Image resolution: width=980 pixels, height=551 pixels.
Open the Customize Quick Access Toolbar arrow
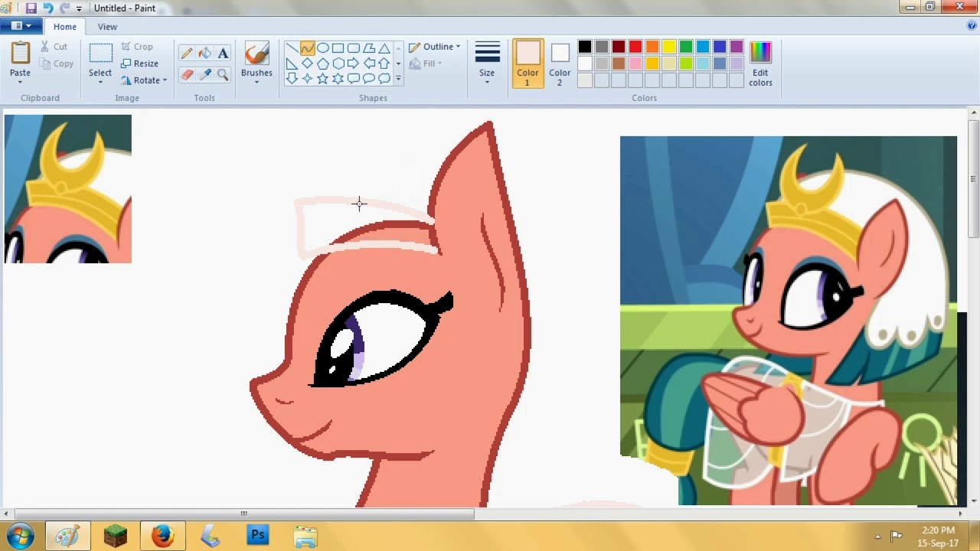click(x=79, y=8)
